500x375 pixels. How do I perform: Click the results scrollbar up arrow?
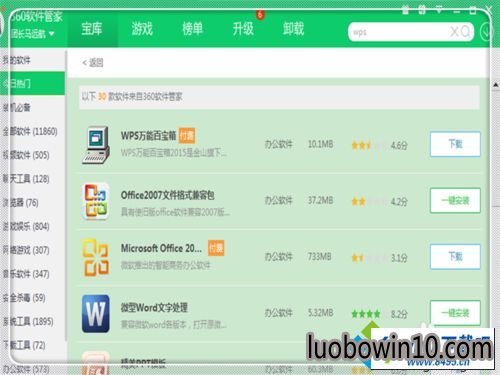point(496,85)
